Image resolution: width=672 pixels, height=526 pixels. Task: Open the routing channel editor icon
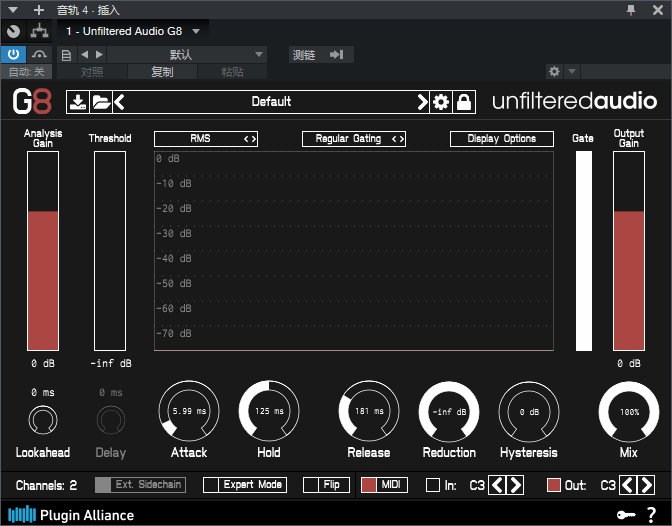pos(39,31)
